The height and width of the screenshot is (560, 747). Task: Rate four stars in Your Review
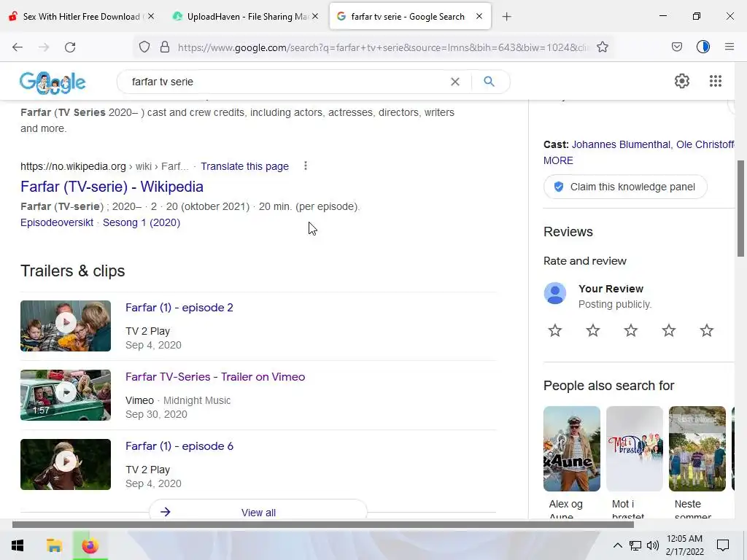(x=669, y=330)
